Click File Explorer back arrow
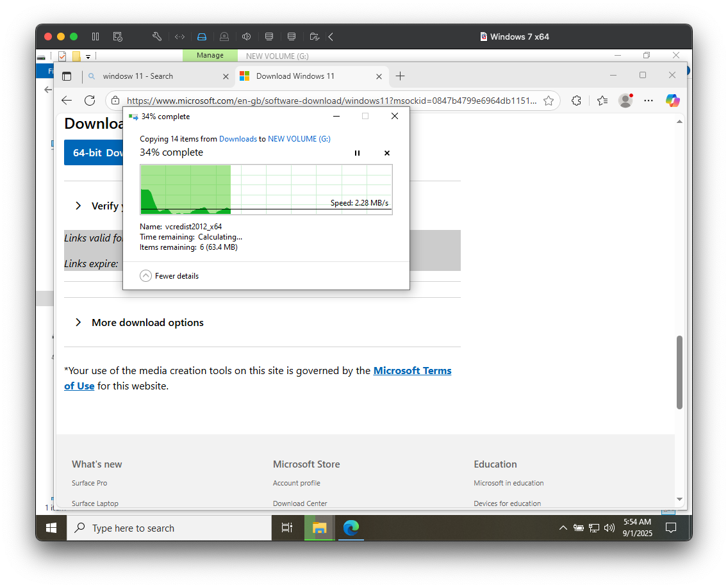The height and width of the screenshot is (588, 728). click(x=48, y=90)
